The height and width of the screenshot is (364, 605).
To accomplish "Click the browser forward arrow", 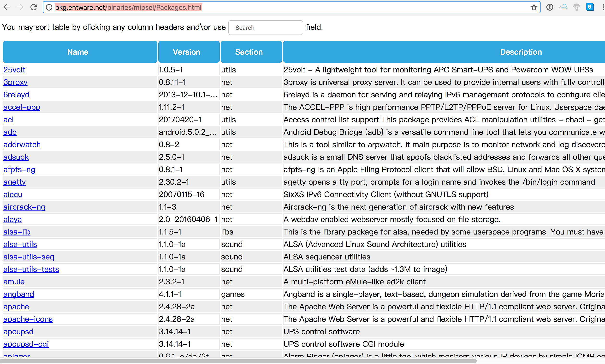I will coord(20,7).
